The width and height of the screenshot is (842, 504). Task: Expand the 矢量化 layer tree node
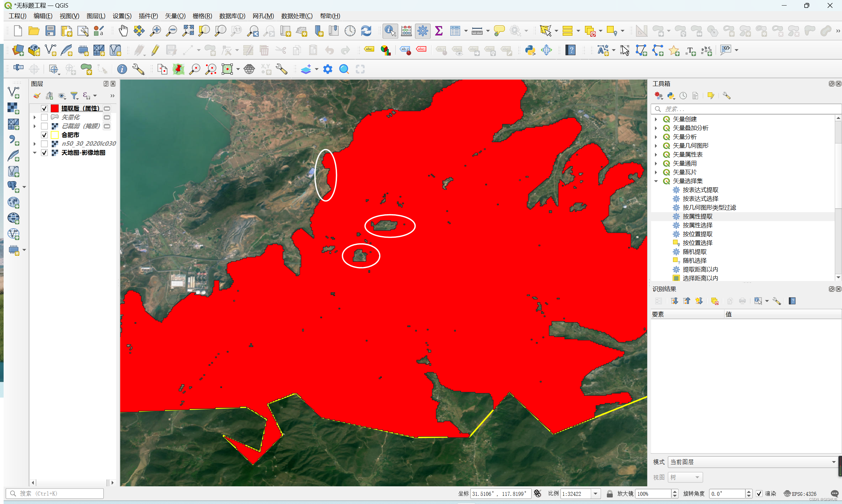click(35, 117)
